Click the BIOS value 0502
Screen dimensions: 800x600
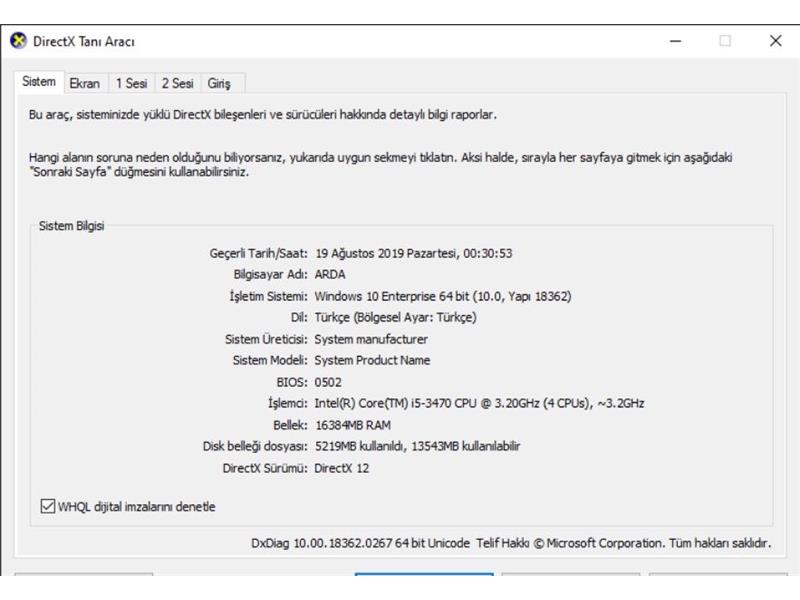(x=328, y=382)
